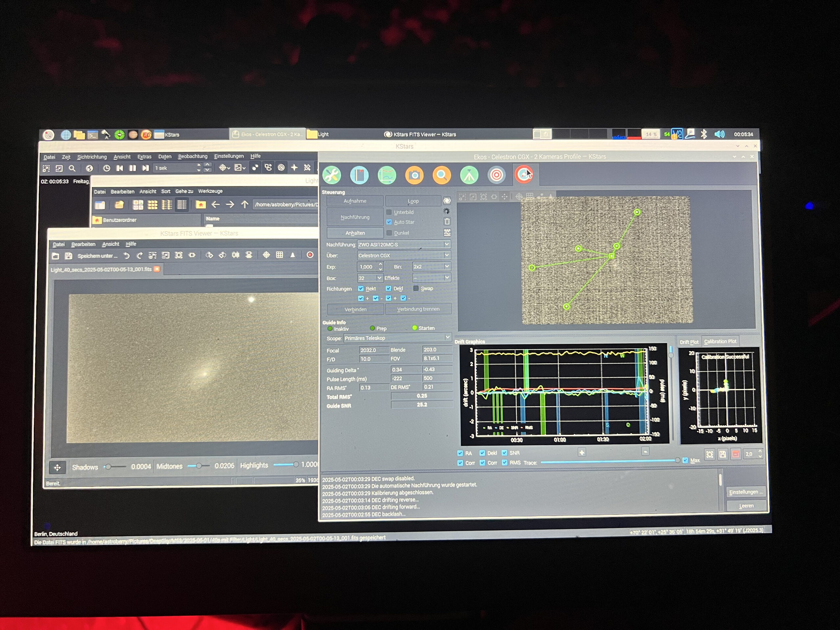
Task: Click zoom-out minus button below drift graph
Action: point(645,451)
